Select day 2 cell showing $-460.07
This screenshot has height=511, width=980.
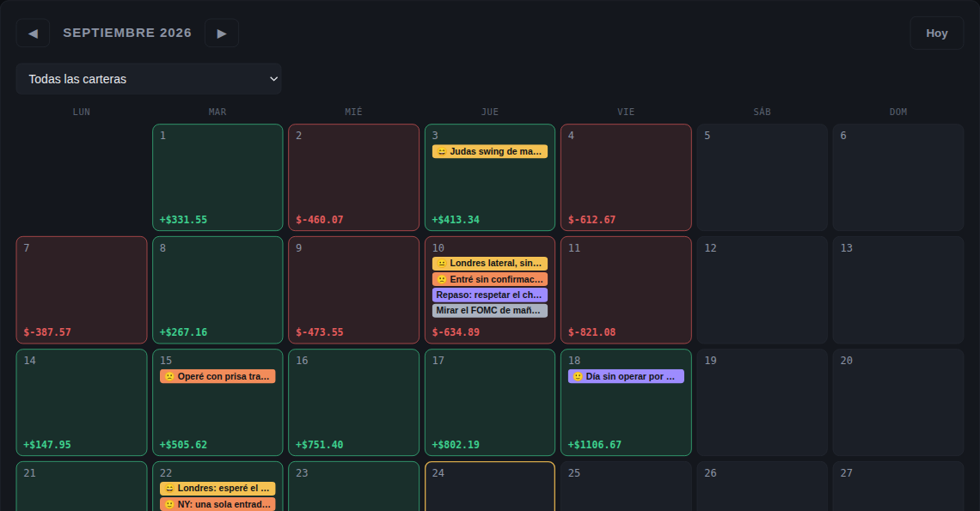coord(354,178)
